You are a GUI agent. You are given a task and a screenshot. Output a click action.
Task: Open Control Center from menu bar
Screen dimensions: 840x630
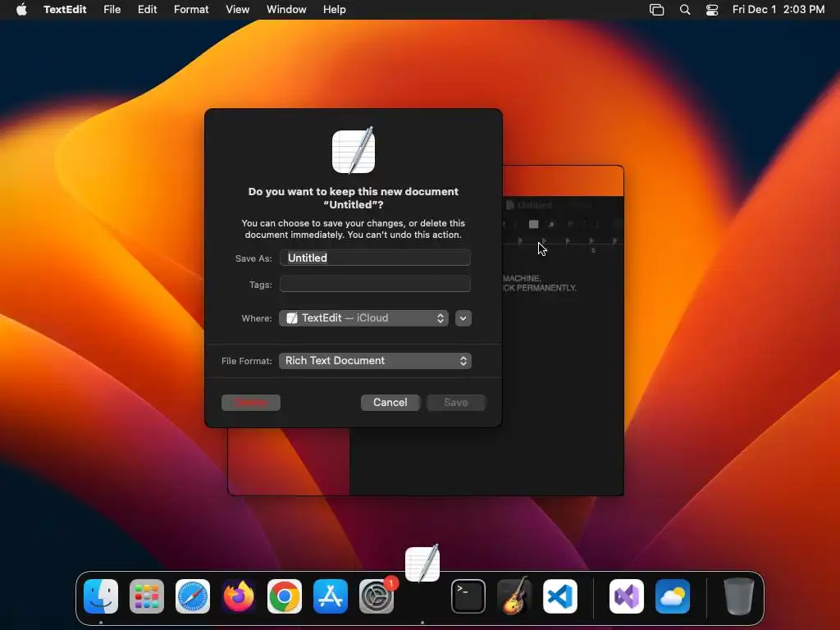point(712,10)
